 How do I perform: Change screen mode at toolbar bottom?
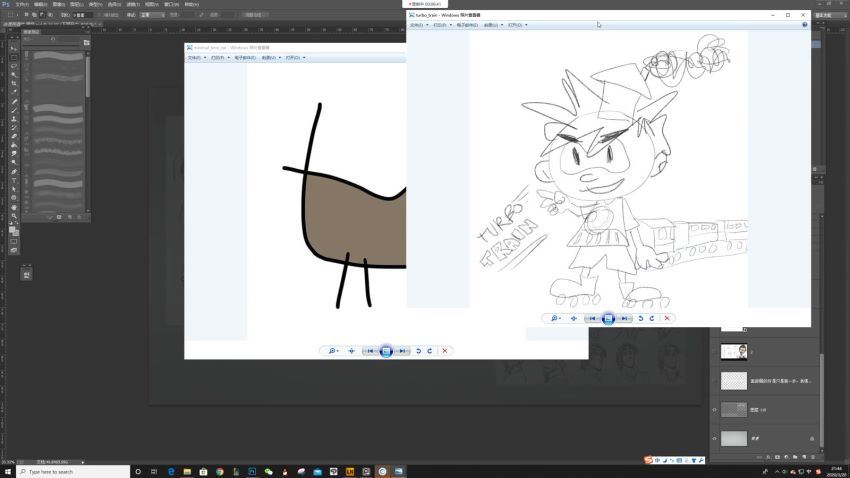pos(14,250)
